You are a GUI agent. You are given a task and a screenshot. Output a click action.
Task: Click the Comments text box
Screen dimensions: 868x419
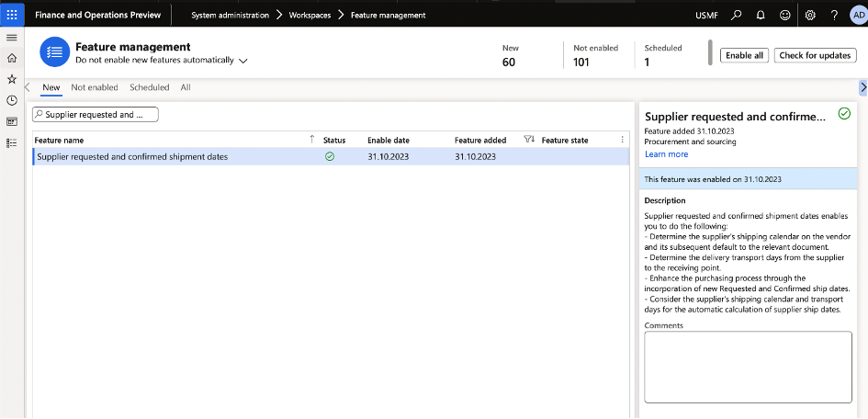coord(748,367)
